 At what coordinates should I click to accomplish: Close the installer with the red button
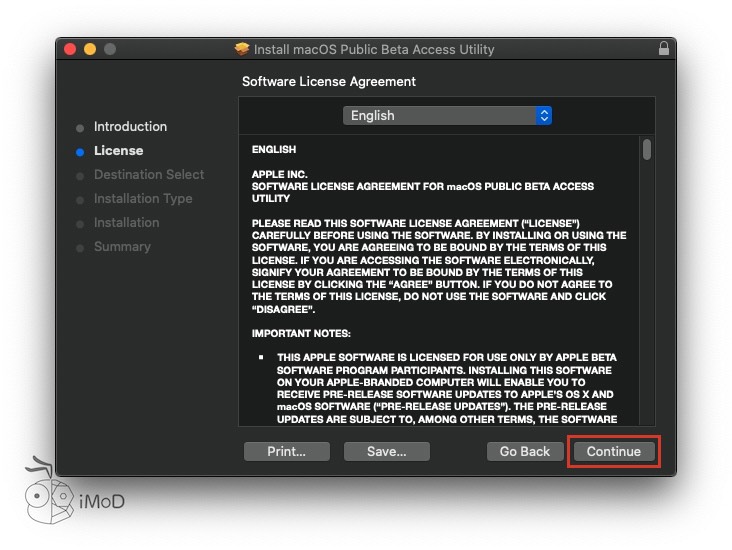coord(70,49)
